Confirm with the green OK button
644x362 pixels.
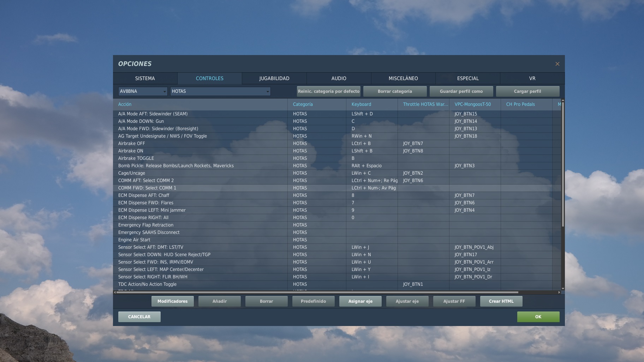tap(538, 317)
